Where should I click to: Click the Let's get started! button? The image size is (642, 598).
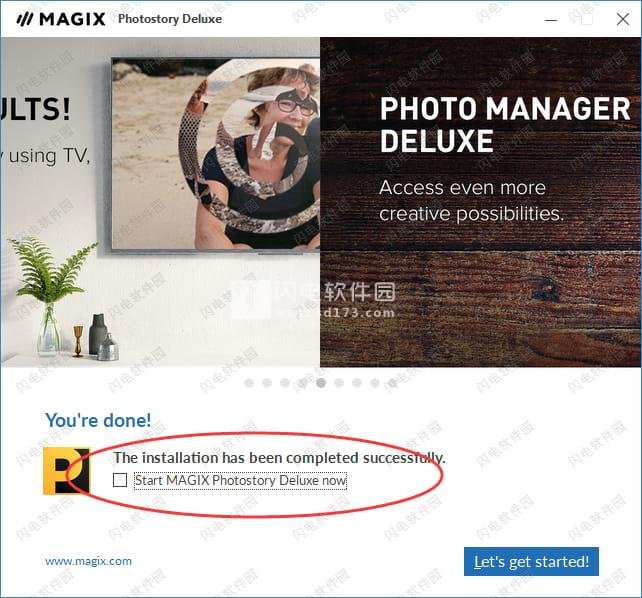coord(531,562)
